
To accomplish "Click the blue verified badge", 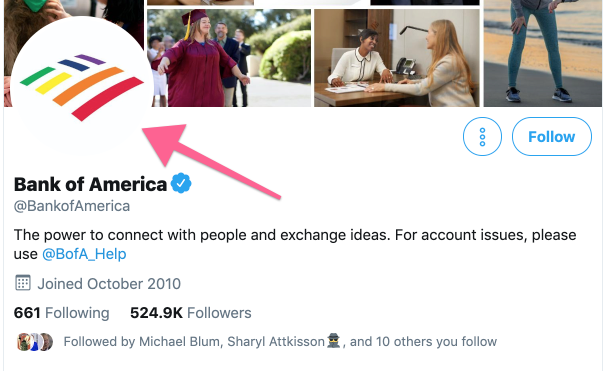I will click(181, 183).
